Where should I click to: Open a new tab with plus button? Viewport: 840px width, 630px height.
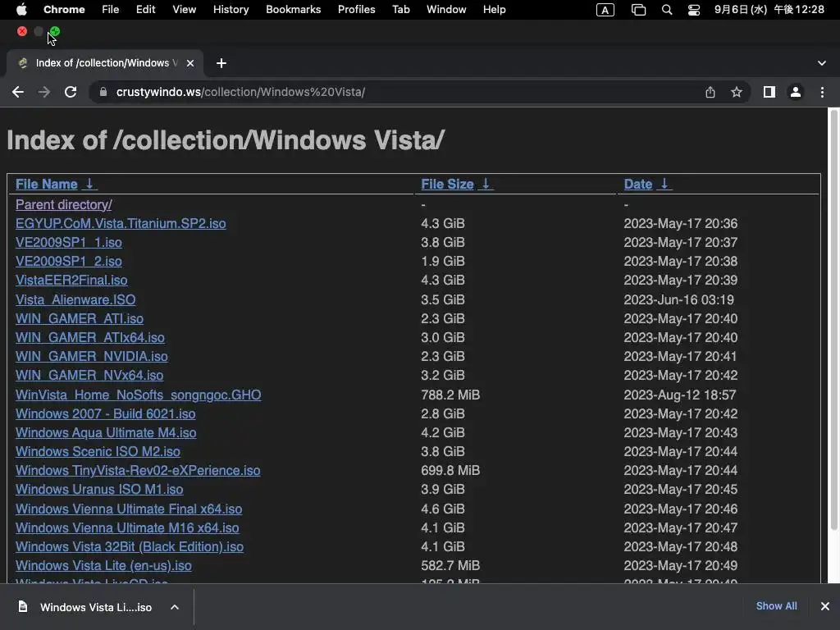(221, 63)
